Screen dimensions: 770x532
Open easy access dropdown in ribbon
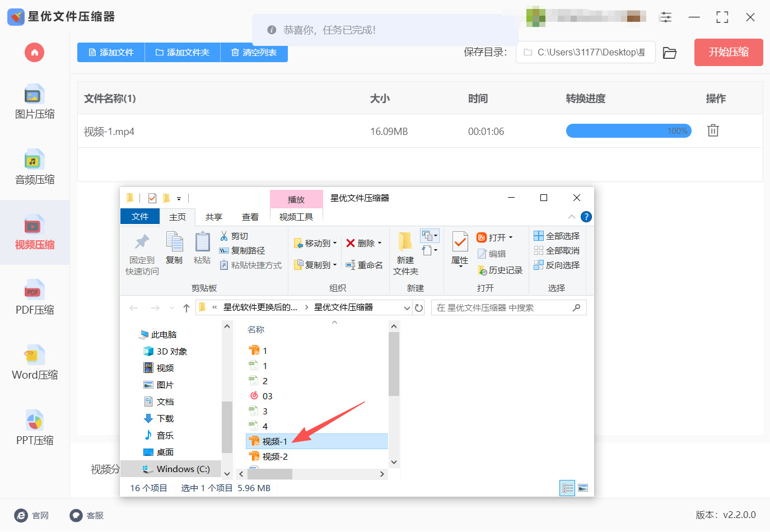point(430,250)
